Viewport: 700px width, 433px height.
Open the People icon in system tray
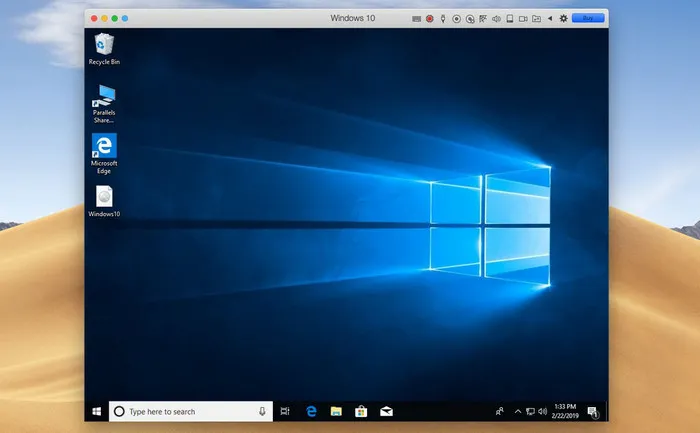click(500, 411)
